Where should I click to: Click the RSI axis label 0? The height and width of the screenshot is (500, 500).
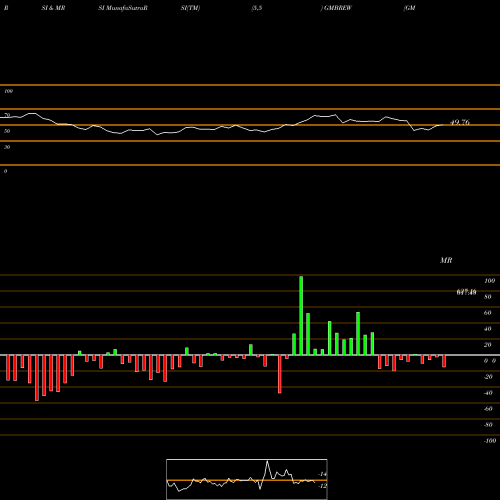[5, 171]
